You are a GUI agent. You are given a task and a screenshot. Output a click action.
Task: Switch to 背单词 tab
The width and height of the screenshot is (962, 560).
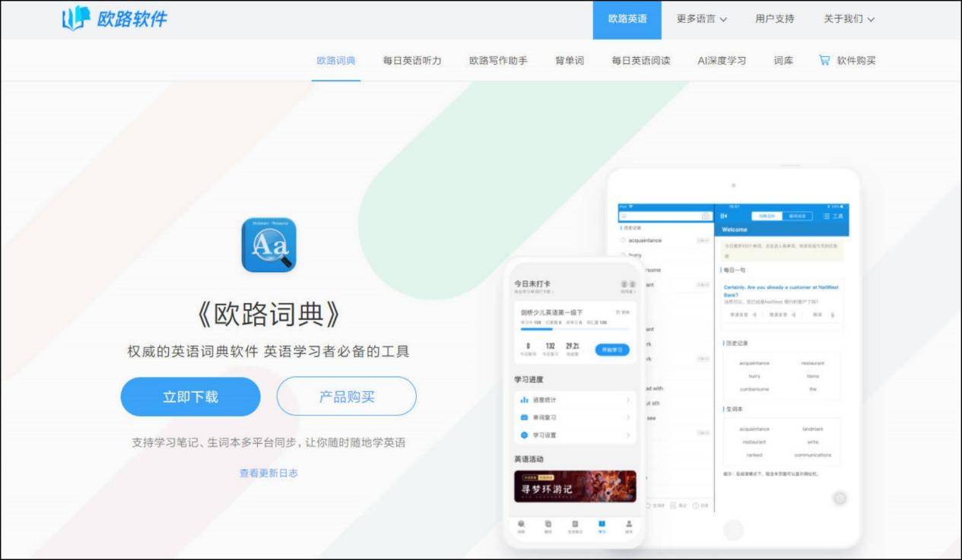point(570,61)
